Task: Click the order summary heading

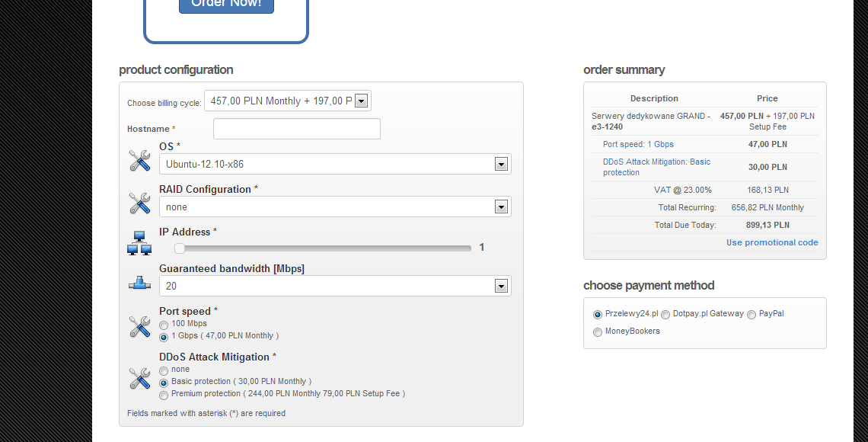Action: coord(624,70)
